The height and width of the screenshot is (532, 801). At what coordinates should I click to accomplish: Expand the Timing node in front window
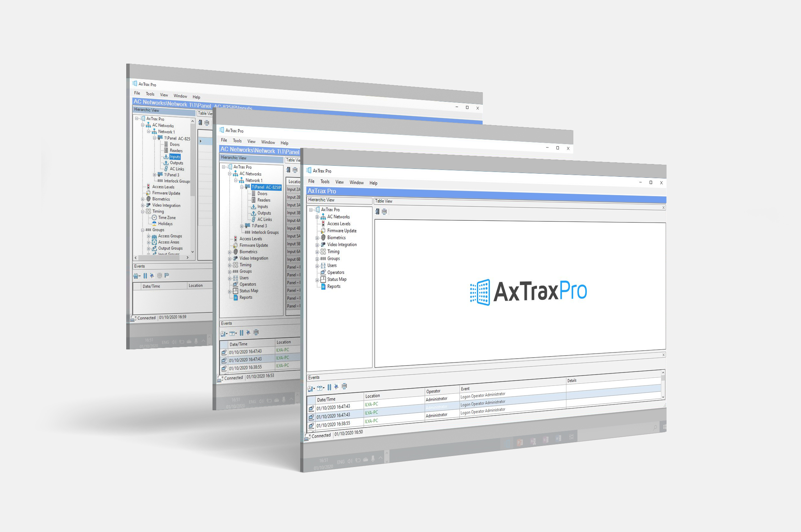[x=317, y=252]
